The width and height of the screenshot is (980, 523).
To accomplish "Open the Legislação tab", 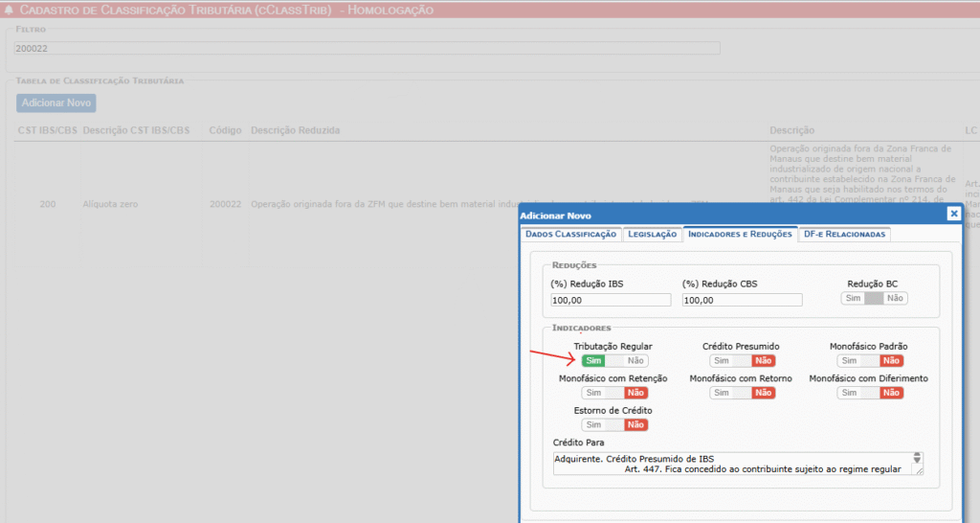I will click(652, 235).
